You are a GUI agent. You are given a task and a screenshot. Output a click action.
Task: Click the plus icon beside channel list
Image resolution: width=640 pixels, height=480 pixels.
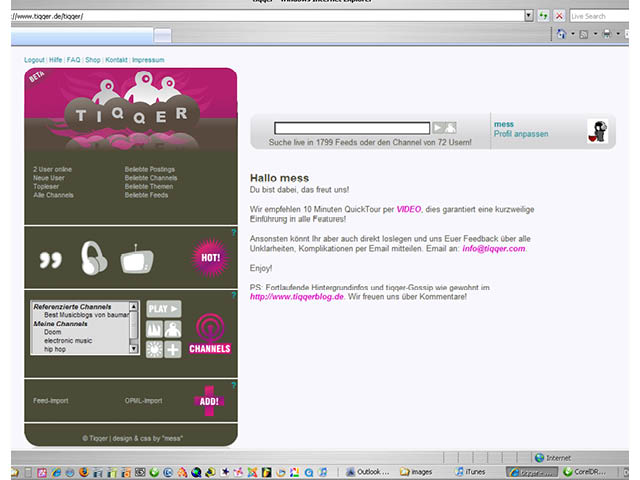(172, 349)
